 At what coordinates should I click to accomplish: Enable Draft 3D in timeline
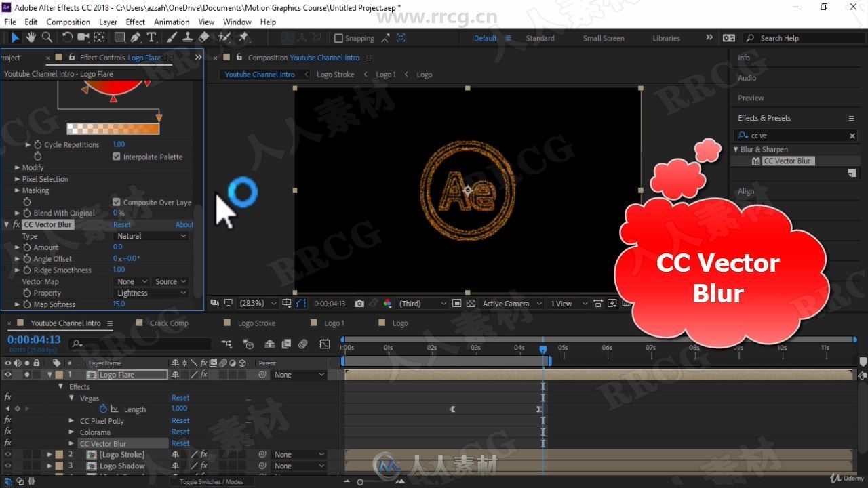coord(248,344)
